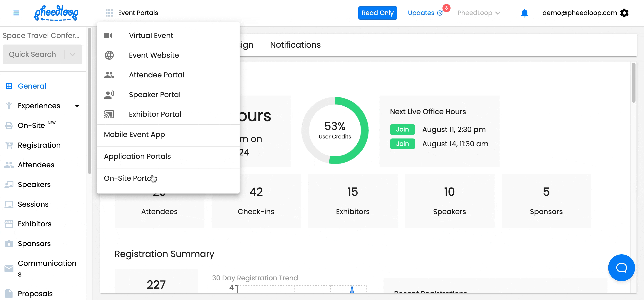This screenshot has width=644, height=300.
Task: Click the Updates refresh icon
Action: click(440, 13)
